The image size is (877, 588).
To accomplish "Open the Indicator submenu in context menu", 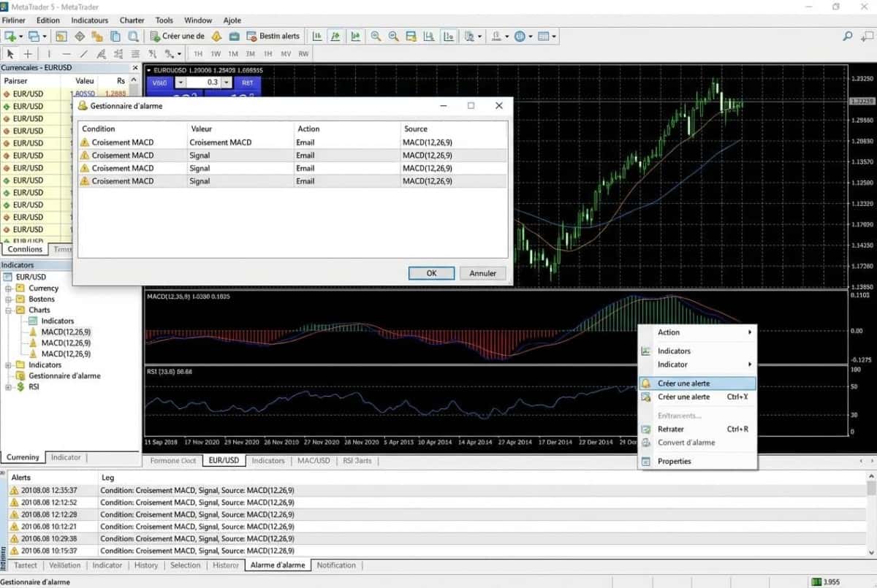I will coord(697,364).
